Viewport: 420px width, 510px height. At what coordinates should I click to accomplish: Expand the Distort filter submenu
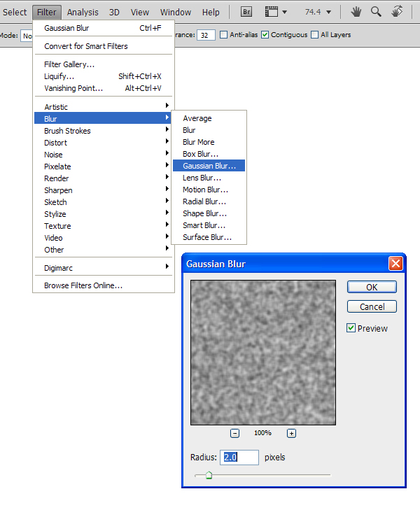click(104, 143)
